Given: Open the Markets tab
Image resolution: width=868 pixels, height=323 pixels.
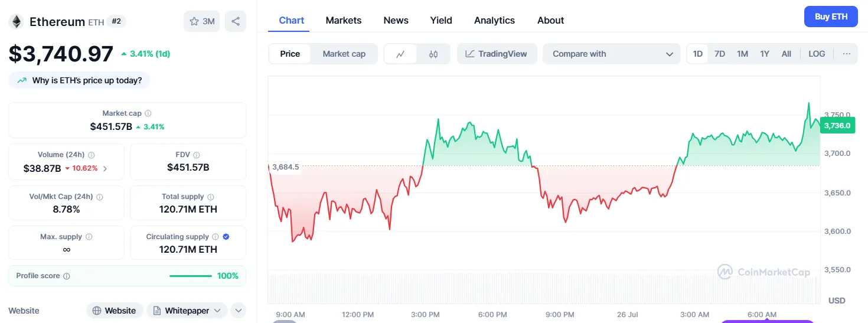Looking at the screenshot, I should click(343, 20).
